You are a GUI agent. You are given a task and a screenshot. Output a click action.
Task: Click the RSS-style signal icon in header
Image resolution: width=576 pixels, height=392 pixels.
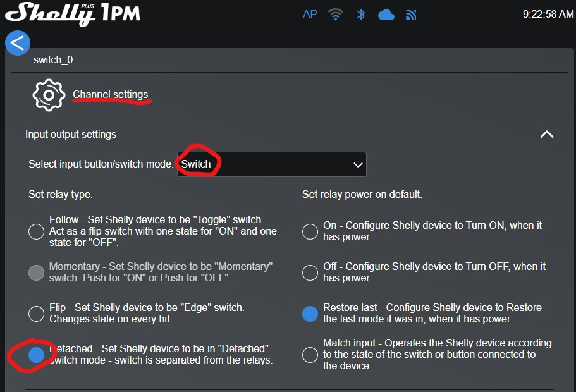(x=411, y=15)
